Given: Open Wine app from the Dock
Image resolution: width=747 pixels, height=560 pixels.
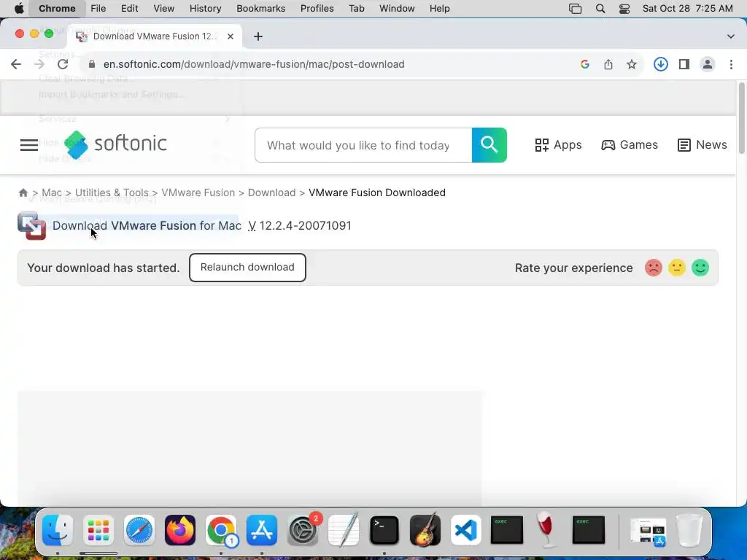Looking at the screenshot, I should point(546,530).
